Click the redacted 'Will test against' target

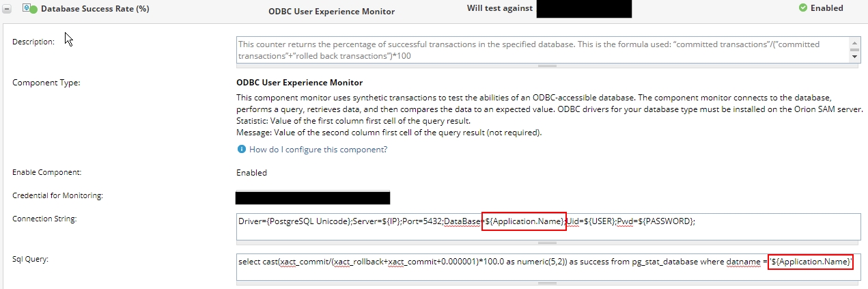point(584,9)
